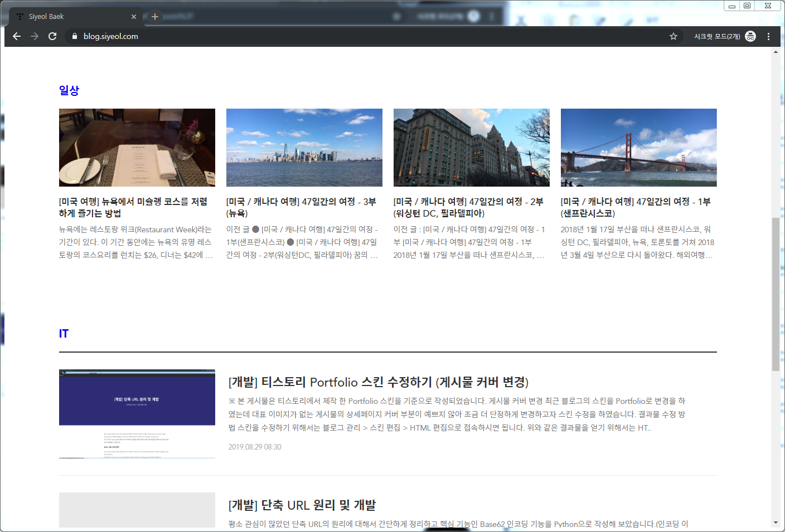The image size is (785, 532).
Task: Close the Siyeol Baek tab
Action: (x=134, y=17)
